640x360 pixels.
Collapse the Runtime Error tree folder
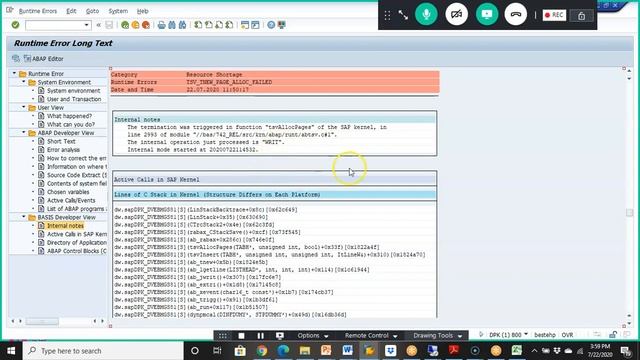click(14, 73)
